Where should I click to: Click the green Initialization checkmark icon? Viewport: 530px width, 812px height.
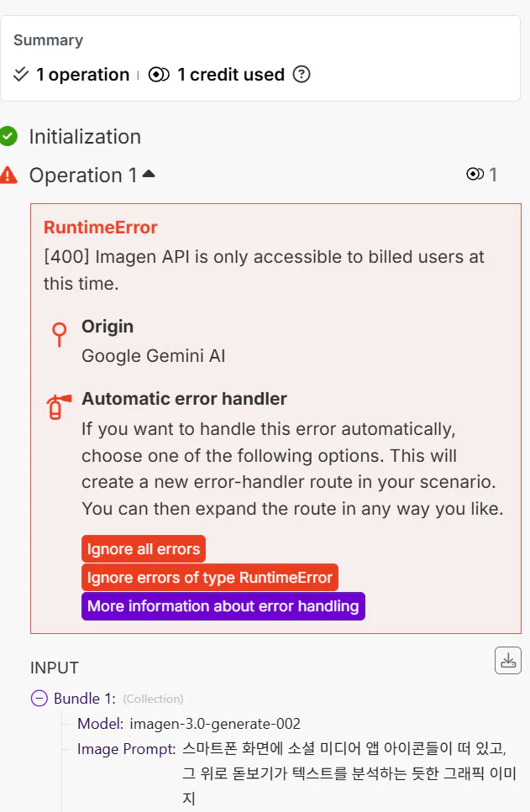tap(8, 136)
